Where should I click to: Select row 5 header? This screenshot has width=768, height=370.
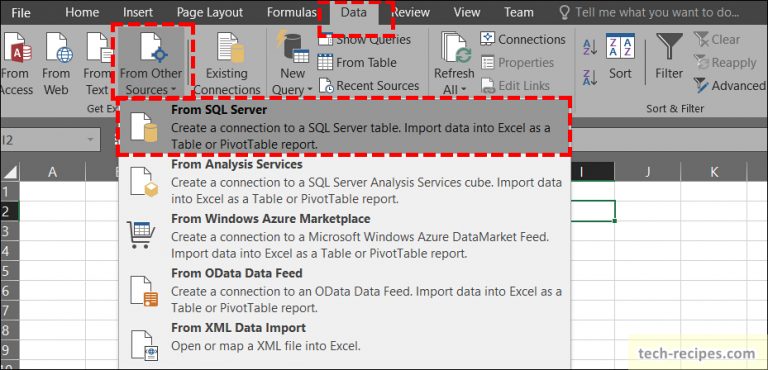(9, 271)
